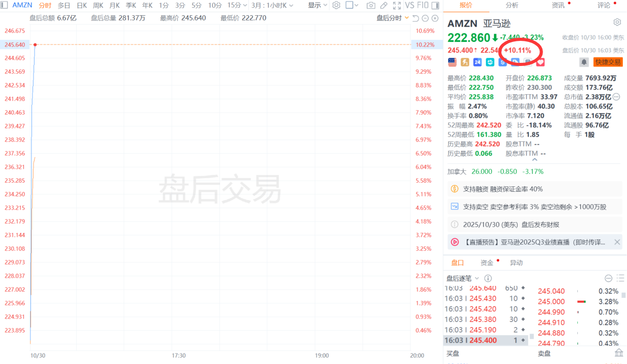Activate the drawing pencil tool
This screenshot has width=627, height=364.
click(384, 5)
